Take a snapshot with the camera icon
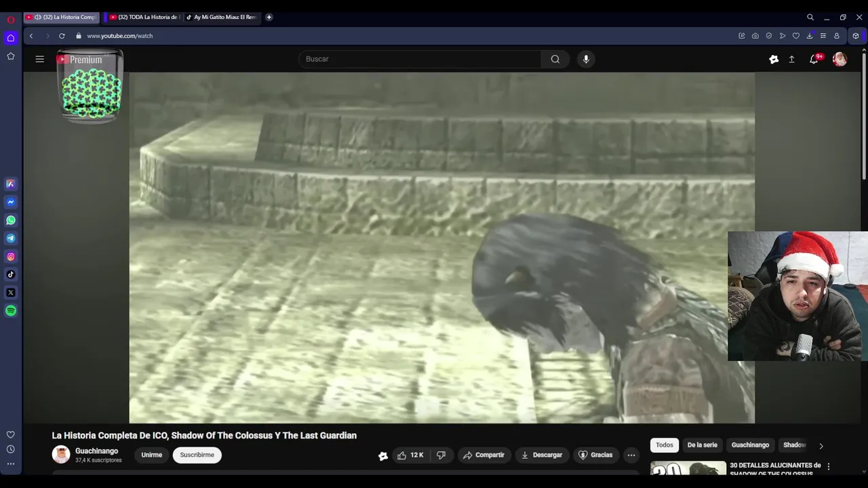Viewport: 868px width, 488px height. tap(755, 36)
